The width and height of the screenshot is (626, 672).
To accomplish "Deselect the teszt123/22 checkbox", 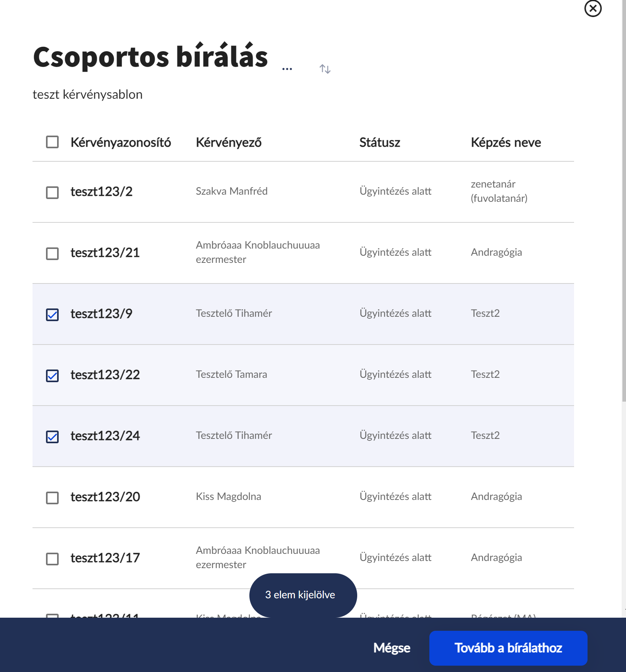I will click(52, 376).
